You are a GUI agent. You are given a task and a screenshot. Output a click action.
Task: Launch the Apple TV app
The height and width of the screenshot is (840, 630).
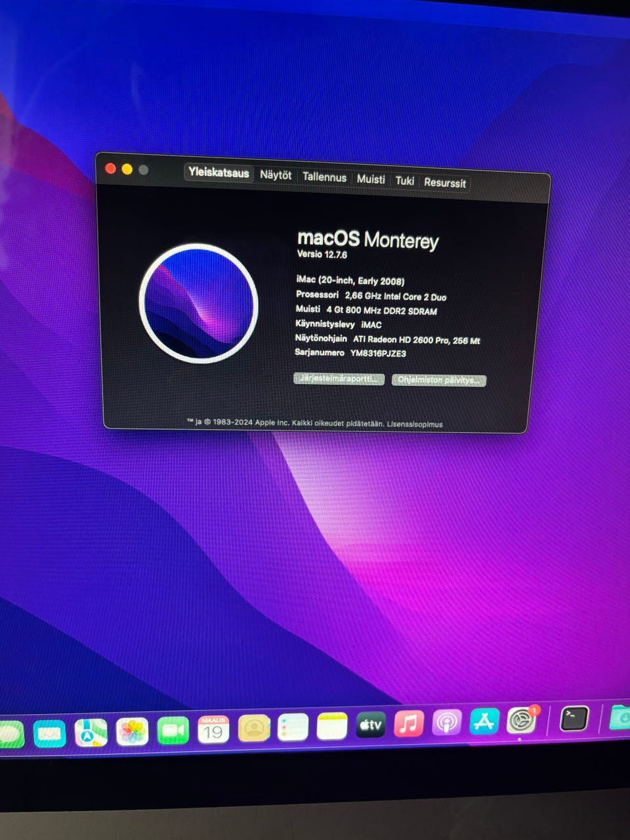tap(371, 724)
